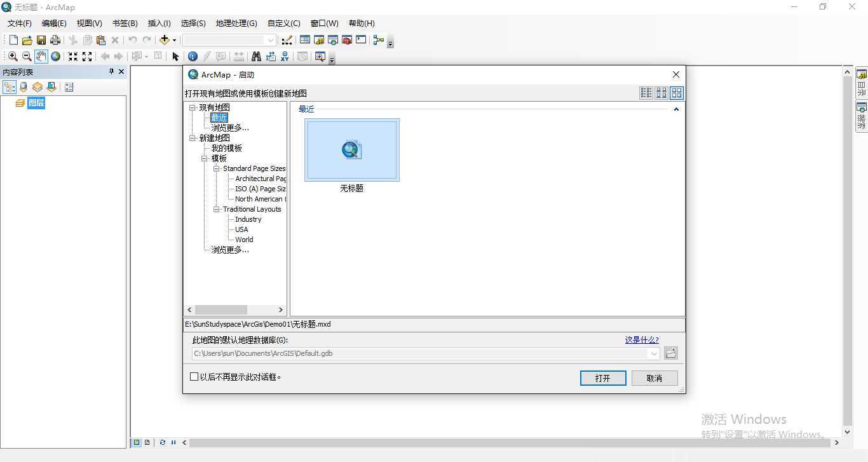Open the Catalog window icon
This screenshot has width=868, height=462.
tap(319, 40)
